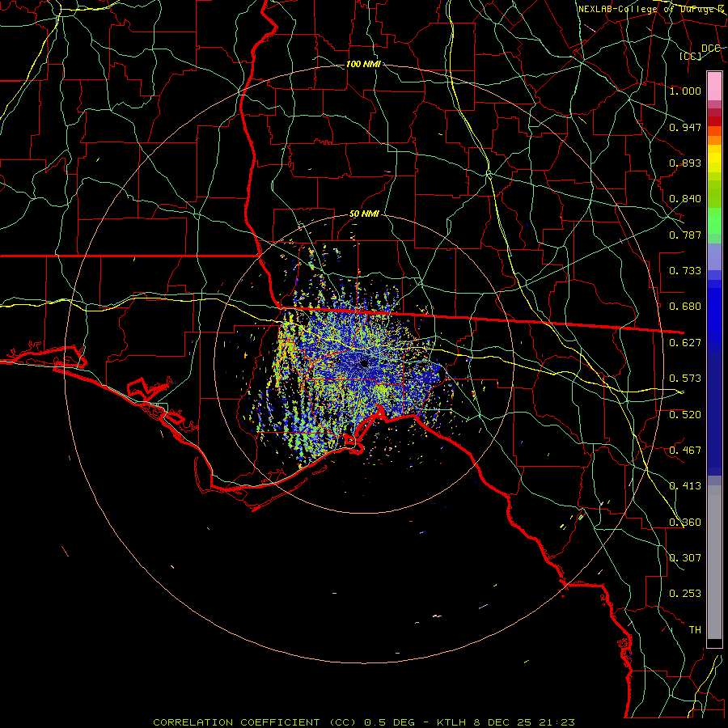Click the Correlation Coefficient caption at bottom
The height and width of the screenshot is (728, 728).
(364, 722)
